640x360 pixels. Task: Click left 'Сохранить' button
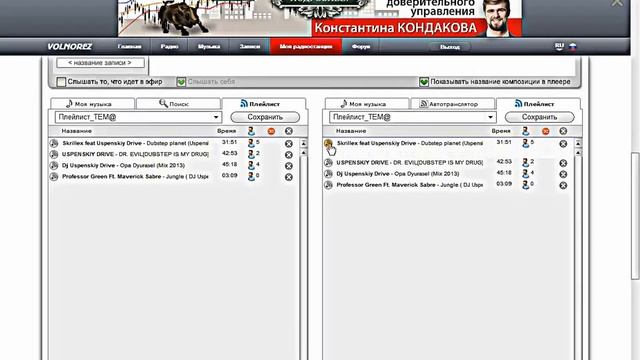point(265,117)
